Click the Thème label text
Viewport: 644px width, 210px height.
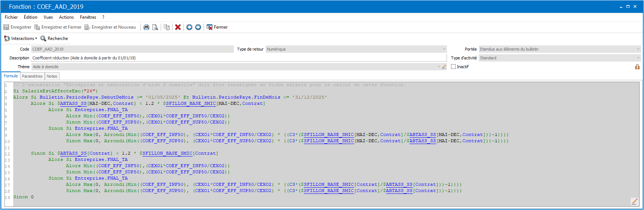23,67
